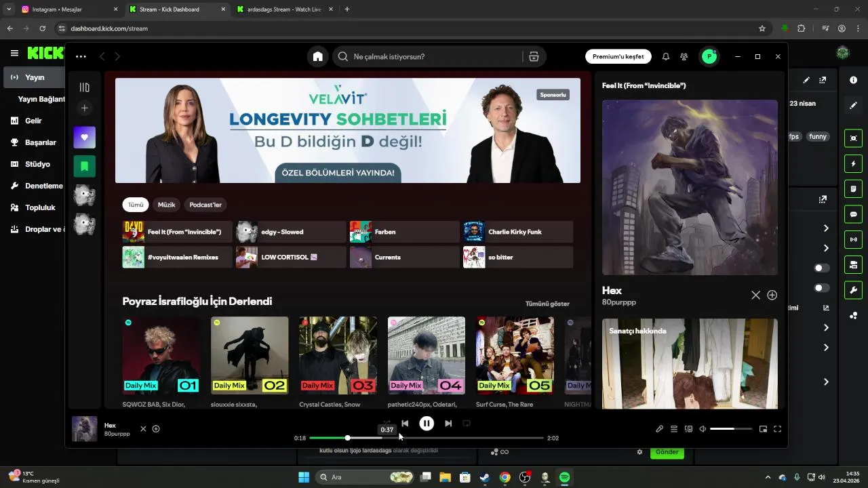The width and height of the screenshot is (868, 488).
Task: Seek along the song progress bar
Action: tap(427, 439)
